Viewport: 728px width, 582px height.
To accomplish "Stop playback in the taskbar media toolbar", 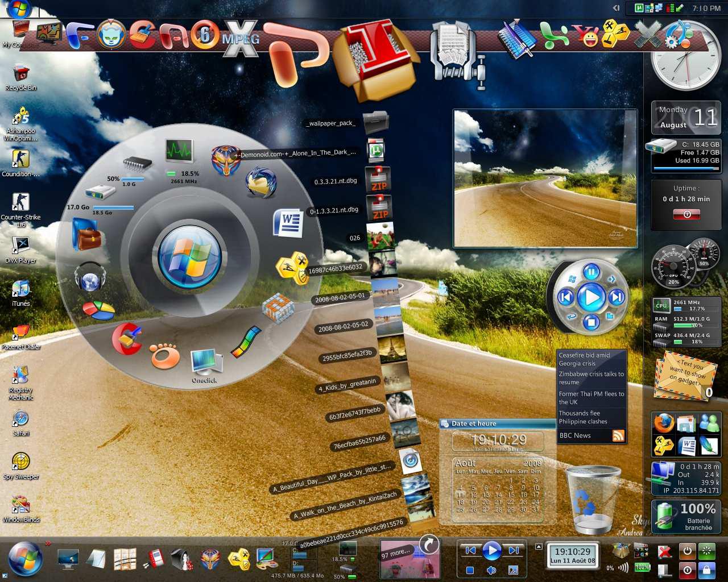I will [470, 570].
